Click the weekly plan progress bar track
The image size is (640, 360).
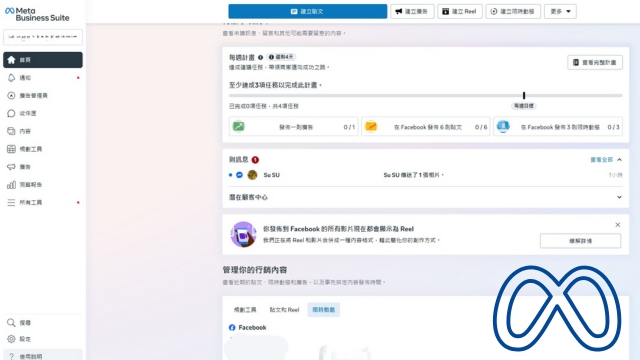click(426, 96)
